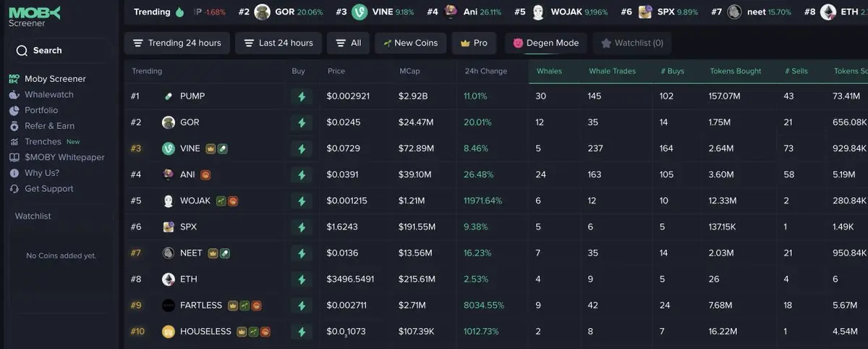868x349 pixels.
Task: Click the MOBY Screener logo
Action: [34, 16]
